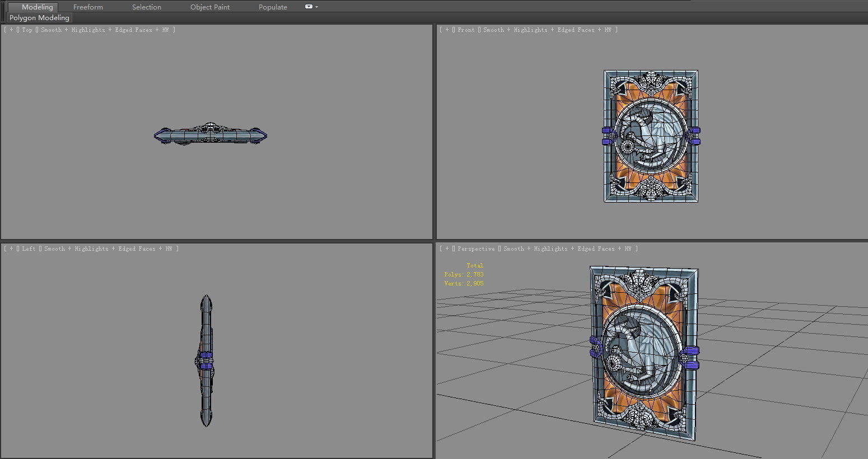This screenshot has width=868, height=459.
Task: Select the card model in Perspective viewport
Action: [644, 354]
